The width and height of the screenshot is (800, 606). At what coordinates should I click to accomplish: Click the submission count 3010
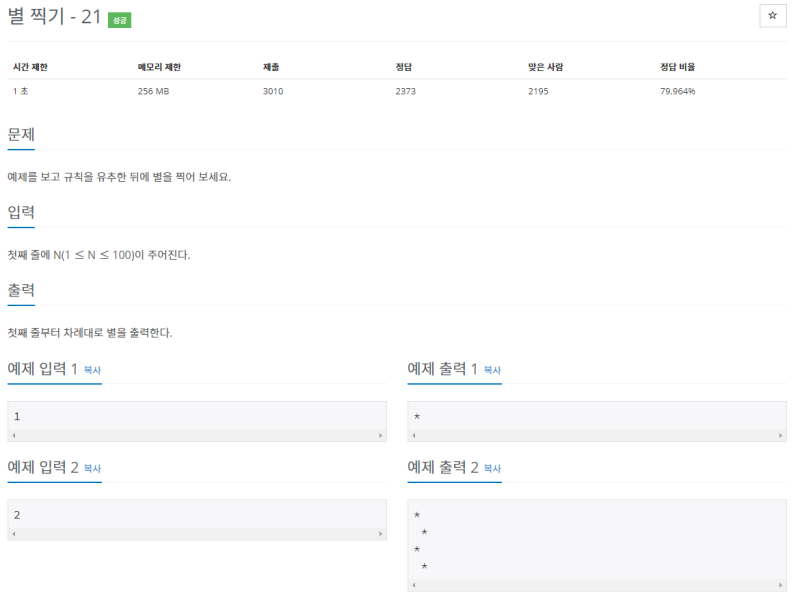point(273,91)
